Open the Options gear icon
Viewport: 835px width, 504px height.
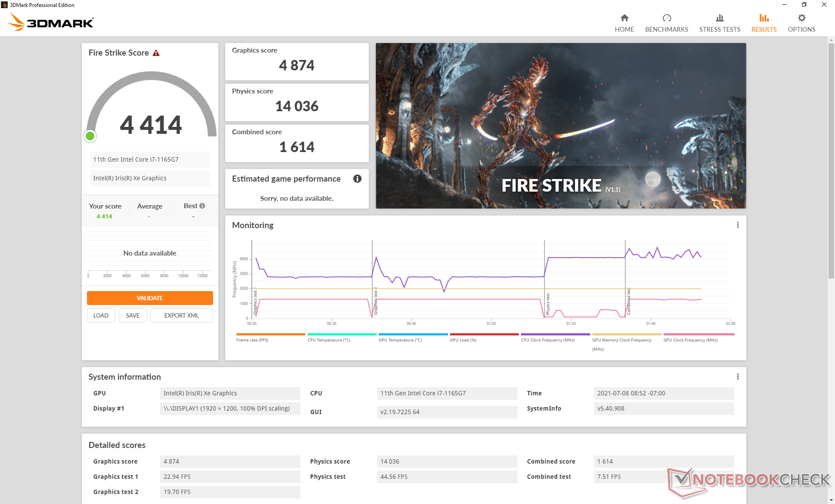point(801,18)
